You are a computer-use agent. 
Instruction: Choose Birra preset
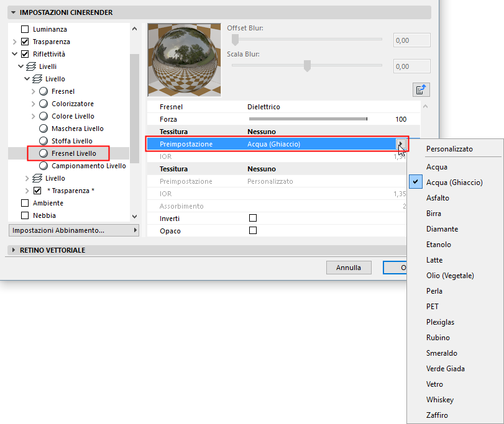pyautogui.click(x=455, y=214)
